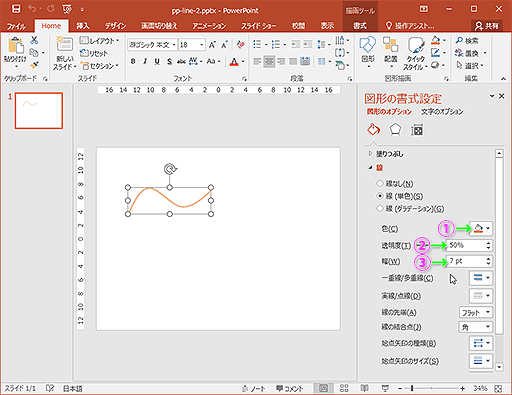The image size is (512, 395).
Task: Cut selection with the scissors icon
Action: pos(34,40)
